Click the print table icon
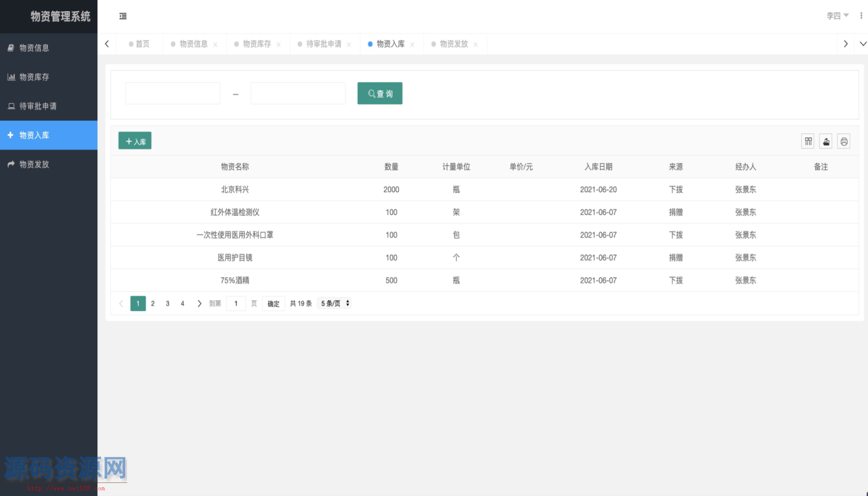Image resolution: width=868 pixels, height=496 pixels. pos(844,141)
